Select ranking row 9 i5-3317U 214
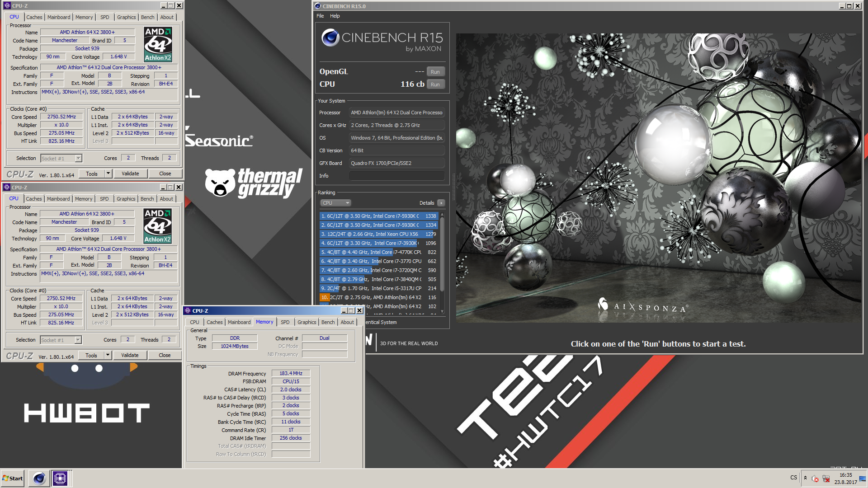The image size is (868, 488). pos(379,288)
